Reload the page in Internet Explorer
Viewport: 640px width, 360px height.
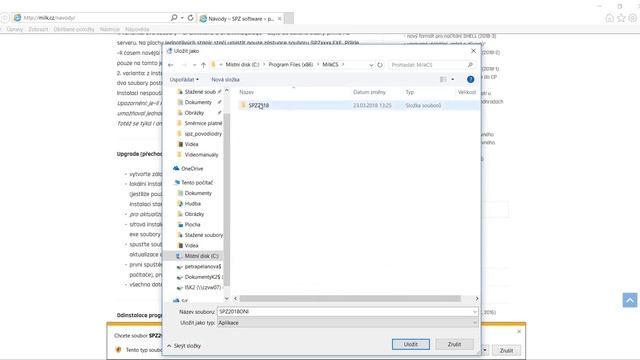point(190,18)
